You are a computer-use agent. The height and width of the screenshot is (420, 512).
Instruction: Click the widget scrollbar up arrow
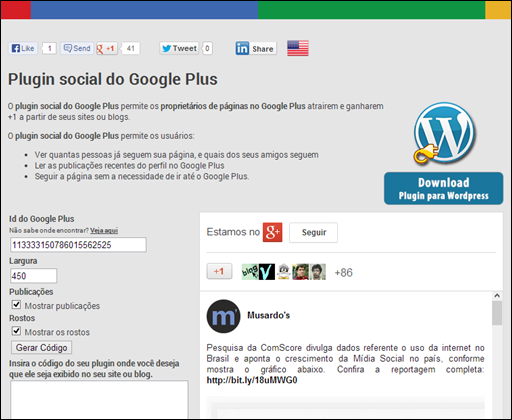pyautogui.click(x=497, y=296)
